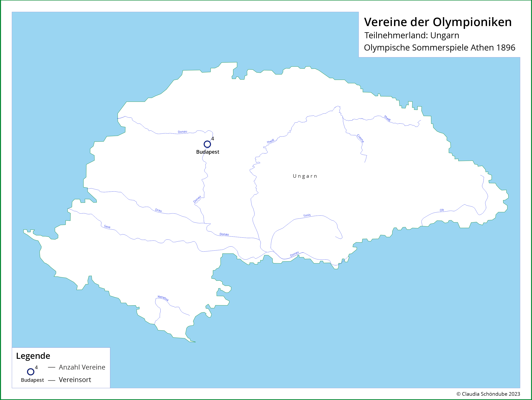Click the Claudia Schöndube 2023 copyright text
The image size is (532, 400).
click(488, 394)
